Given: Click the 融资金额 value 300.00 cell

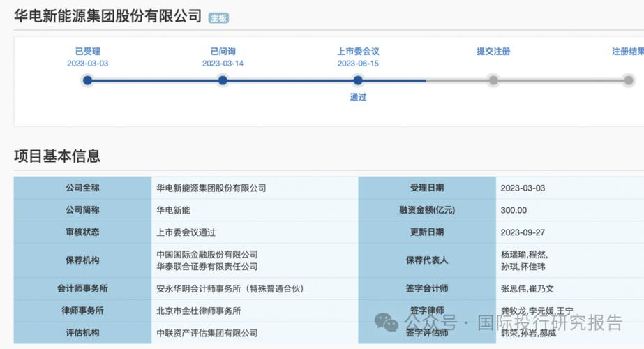Looking at the screenshot, I should pos(514,210).
